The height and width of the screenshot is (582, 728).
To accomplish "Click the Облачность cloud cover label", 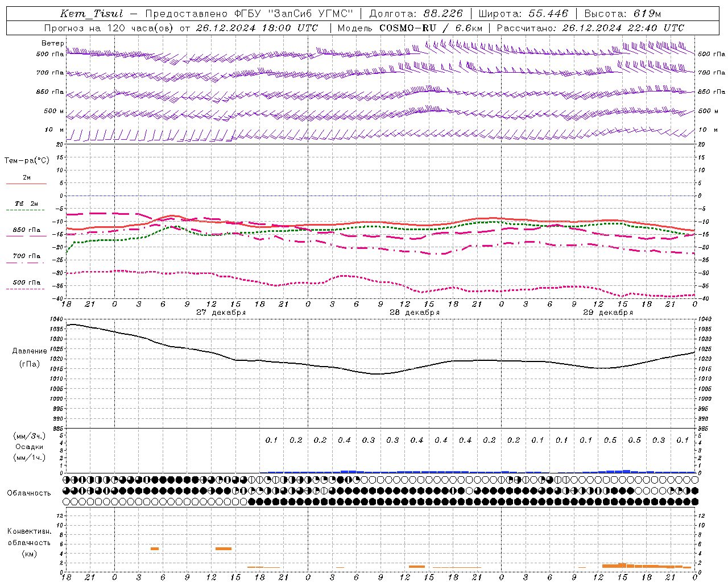I will point(29,493).
